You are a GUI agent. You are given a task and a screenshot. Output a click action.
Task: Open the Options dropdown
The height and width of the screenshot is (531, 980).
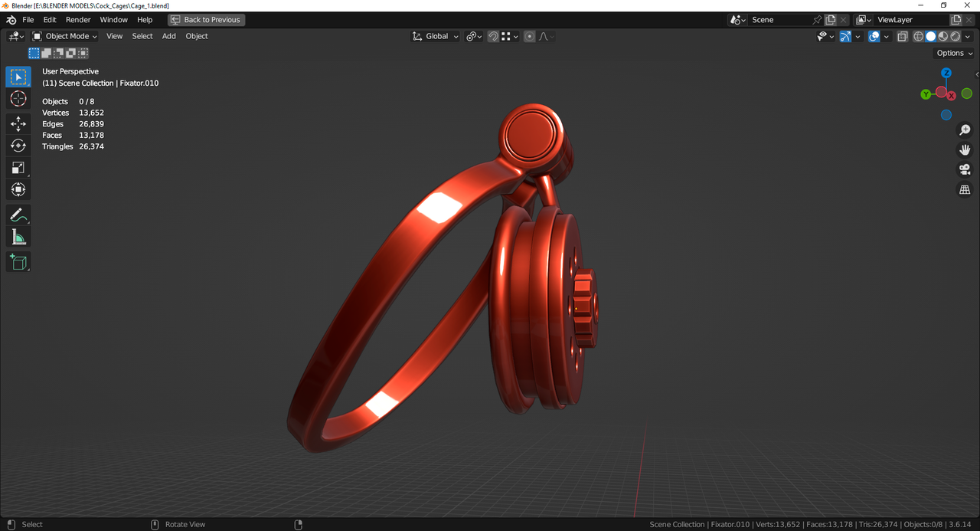pyautogui.click(x=954, y=53)
